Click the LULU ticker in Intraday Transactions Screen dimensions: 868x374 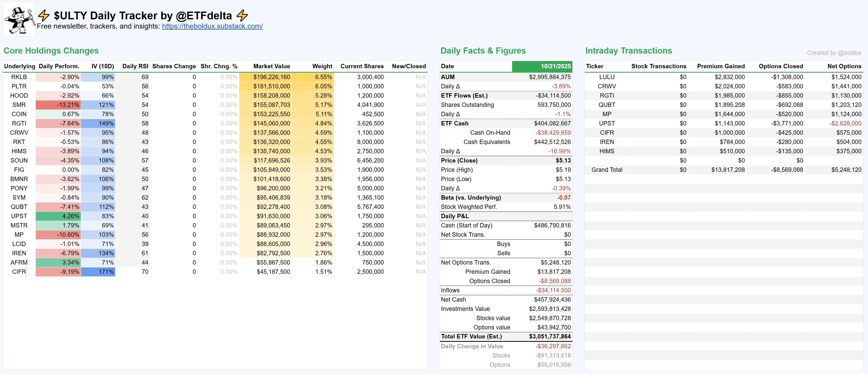607,77
